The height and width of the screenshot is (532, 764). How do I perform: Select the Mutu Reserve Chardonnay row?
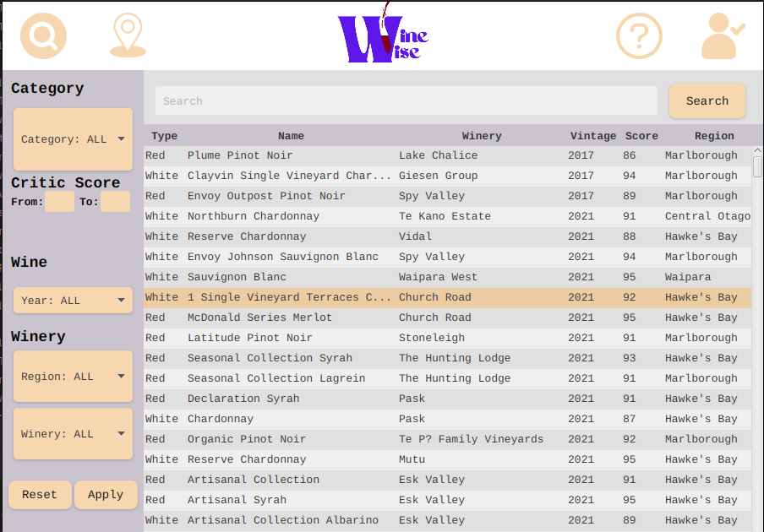tap(447, 459)
